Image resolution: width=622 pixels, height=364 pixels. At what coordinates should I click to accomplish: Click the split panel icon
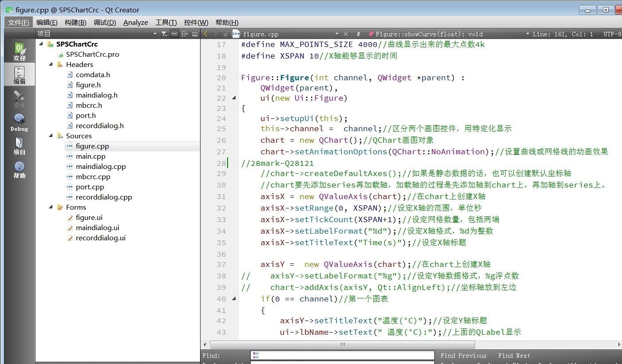click(x=185, y=34)
